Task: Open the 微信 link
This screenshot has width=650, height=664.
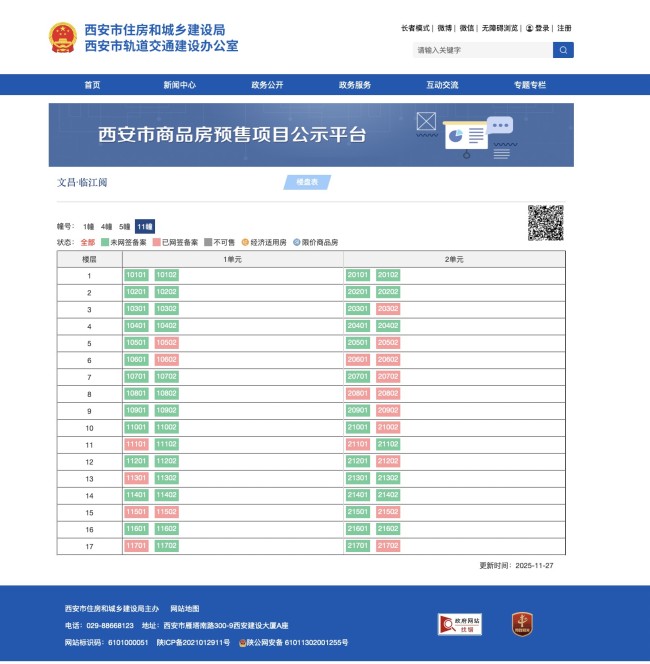Action: [467, 28]
